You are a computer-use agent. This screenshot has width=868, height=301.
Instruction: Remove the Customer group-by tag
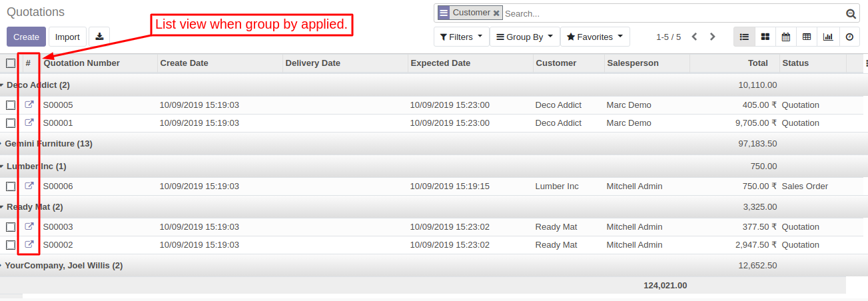pyautogui.click(x=496, y=13)
